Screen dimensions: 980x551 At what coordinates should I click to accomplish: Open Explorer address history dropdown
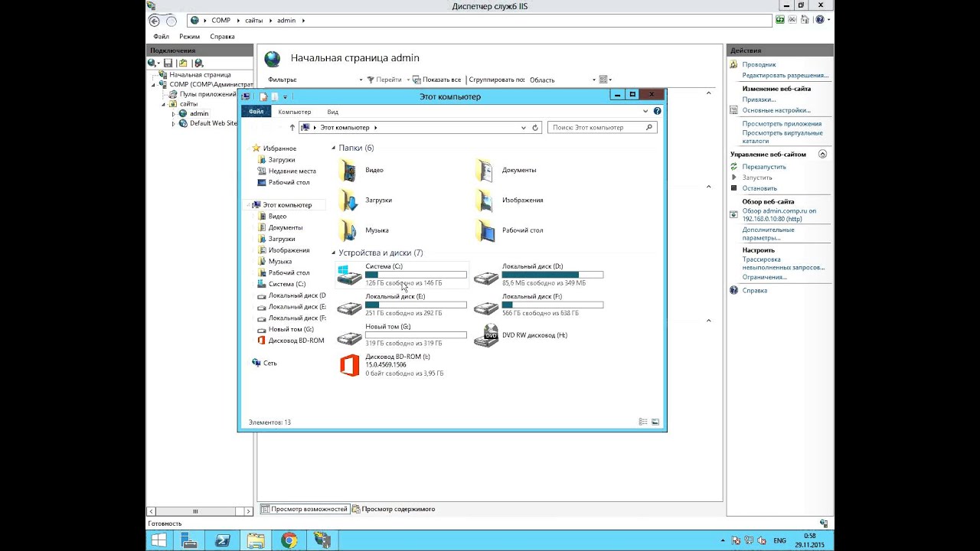pyautogui.click(x=524, y=128)
